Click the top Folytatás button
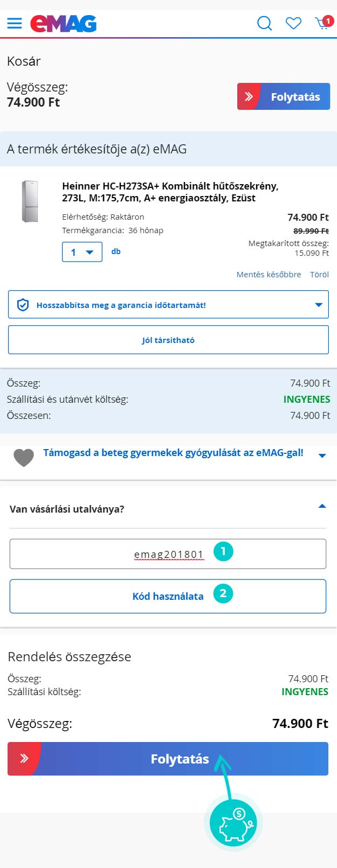Viewport: 337px width, 868px height. [284, 97]
